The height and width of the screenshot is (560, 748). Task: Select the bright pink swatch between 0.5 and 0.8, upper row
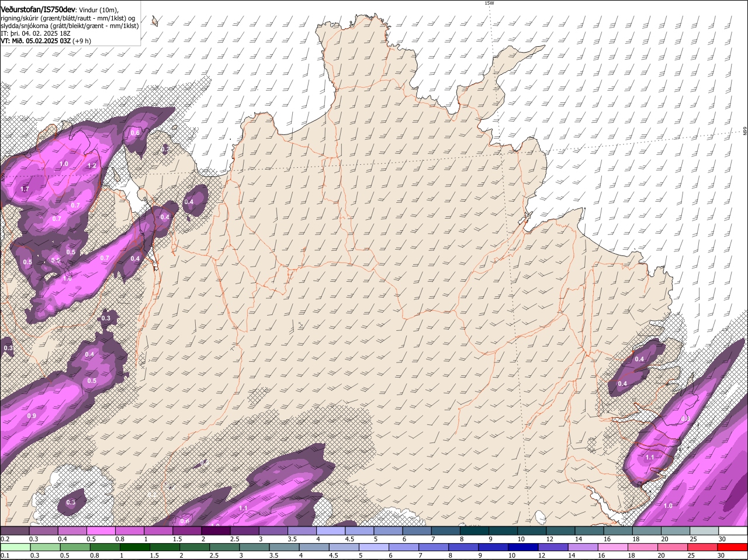pyautogui.click(x=101, y=531)
